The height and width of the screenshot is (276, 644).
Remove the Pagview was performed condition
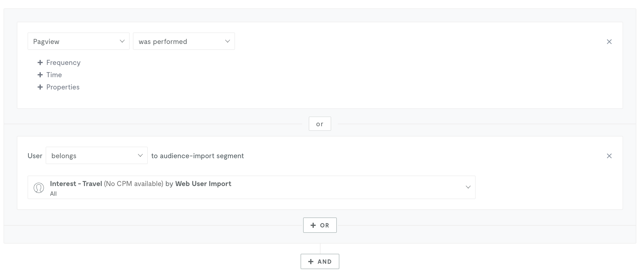click(609, 41)
